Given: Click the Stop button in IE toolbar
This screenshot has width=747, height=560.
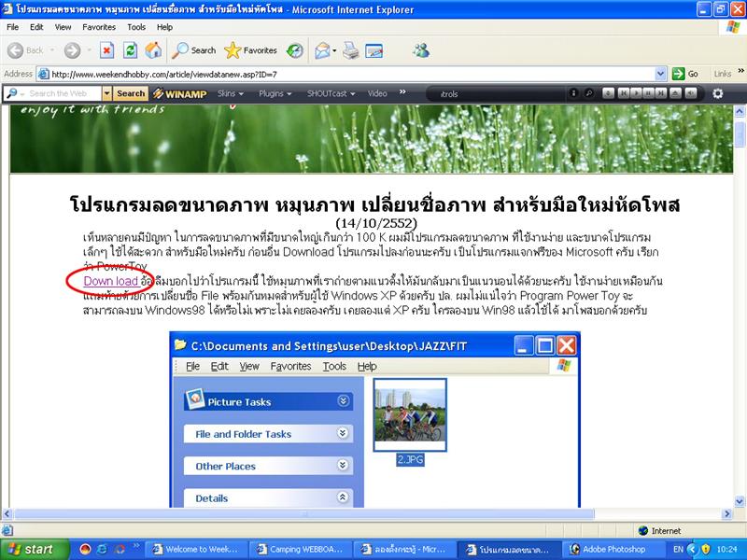Looking at the screenshot, I should [x=106, y=50].
